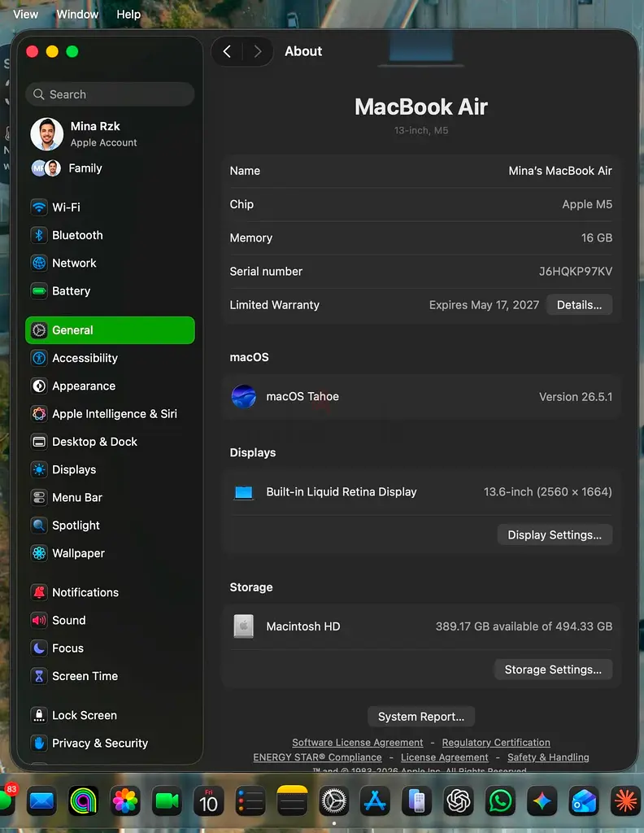Open Outlook from the Dock
Screen dimensions: 644x833
[x=584, y=800]
